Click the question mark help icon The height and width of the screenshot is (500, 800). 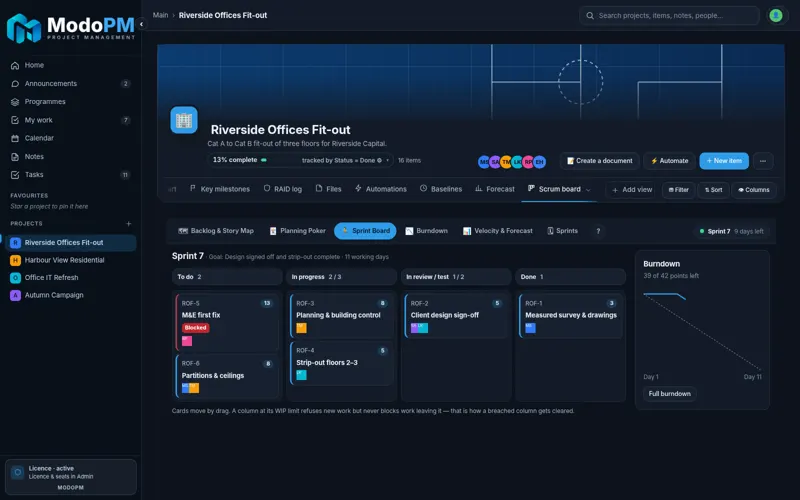pyautogui.click(x=598, y=231)
